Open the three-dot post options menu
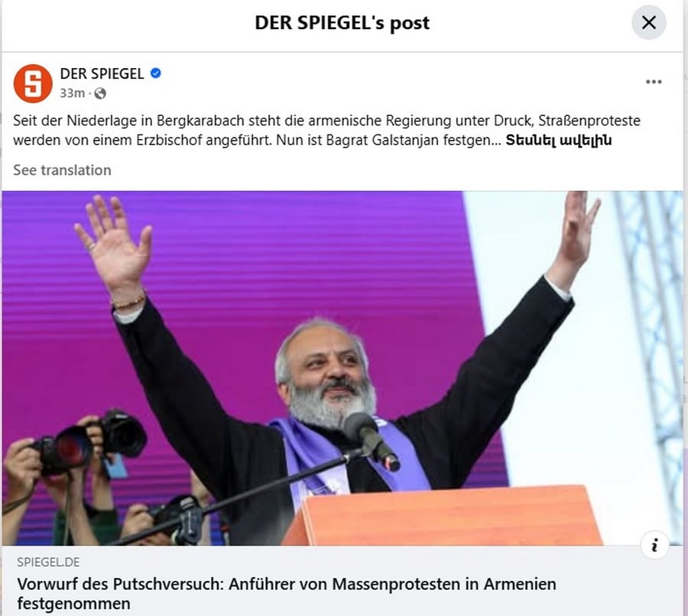The image size is (688, 616). pos(654,82)
